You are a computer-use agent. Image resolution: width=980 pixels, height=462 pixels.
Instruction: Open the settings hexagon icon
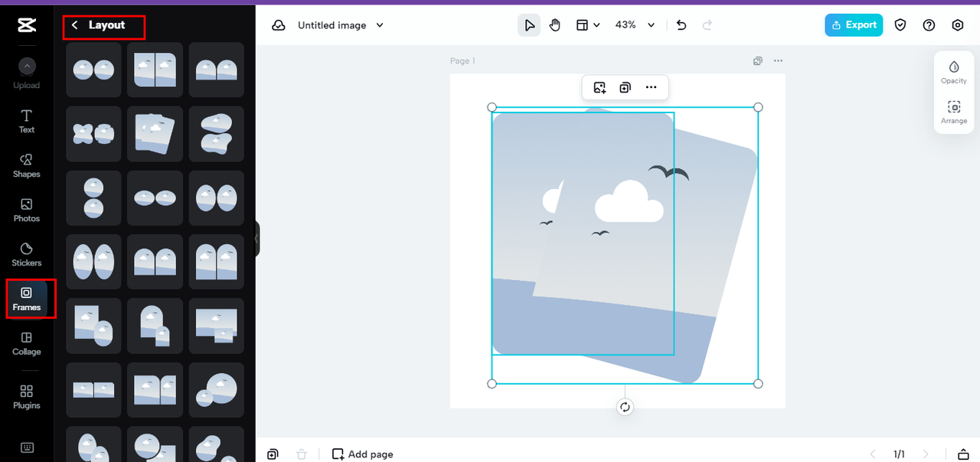tap(958, 25)
